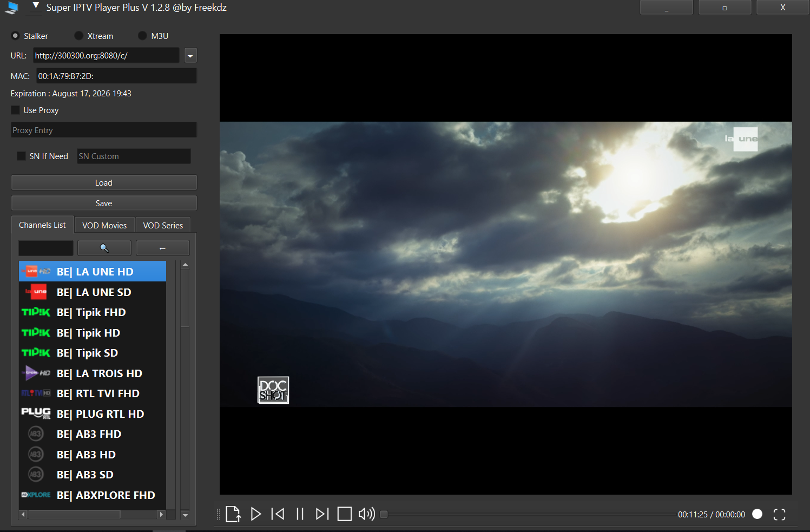
Task: Click the magnifier search button
Action: point(104,248)
